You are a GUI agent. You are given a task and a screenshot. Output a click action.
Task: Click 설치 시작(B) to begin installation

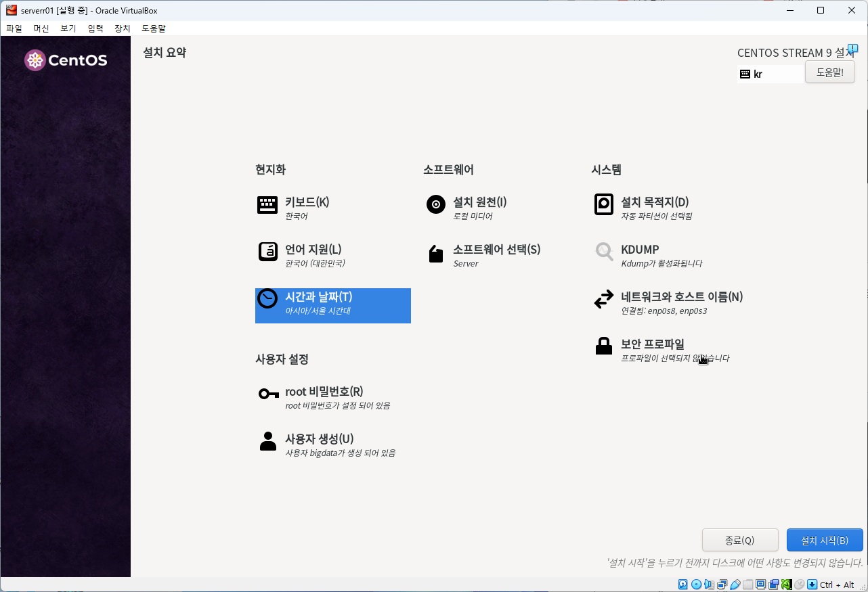[825, 540]
